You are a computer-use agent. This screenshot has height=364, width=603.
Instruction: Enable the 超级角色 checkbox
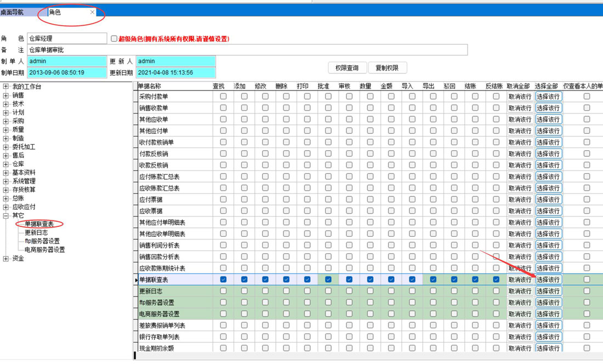114,39
